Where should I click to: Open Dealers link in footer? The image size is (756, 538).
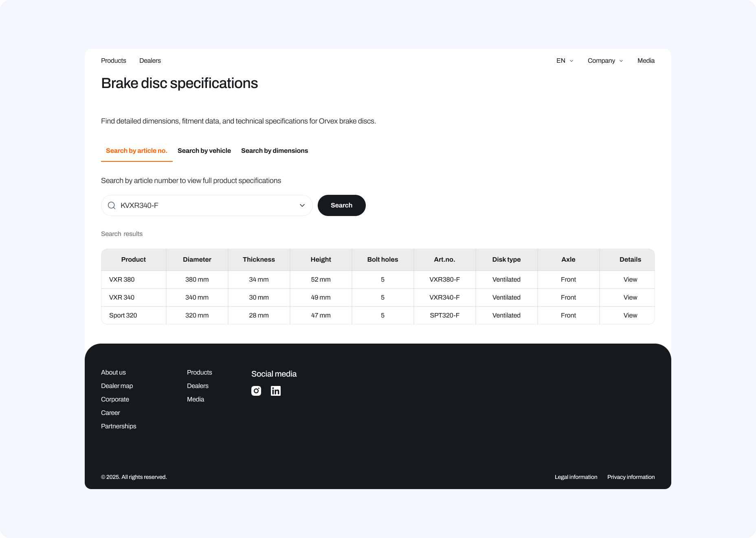pos(198,386)
